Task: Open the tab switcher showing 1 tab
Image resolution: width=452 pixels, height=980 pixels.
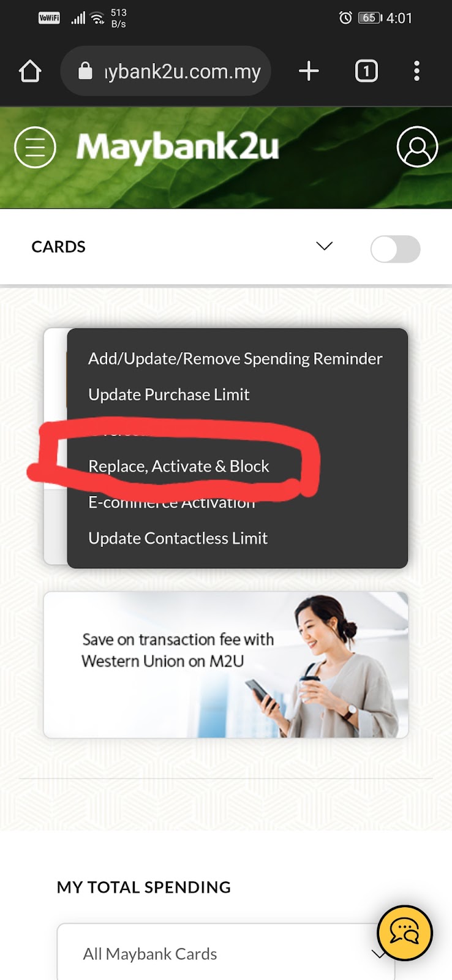Action: point(366,71)
